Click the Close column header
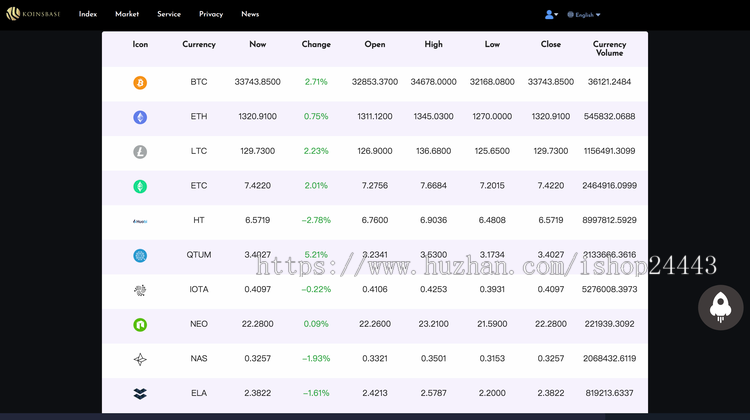Screen dimensions: 750x420 (551, 44)
